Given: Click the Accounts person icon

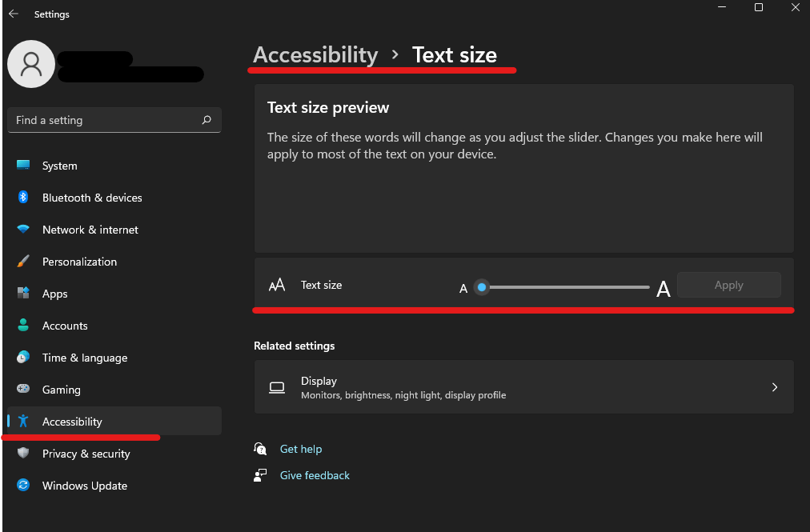Looking at the screenshot, I should point(24,326).
